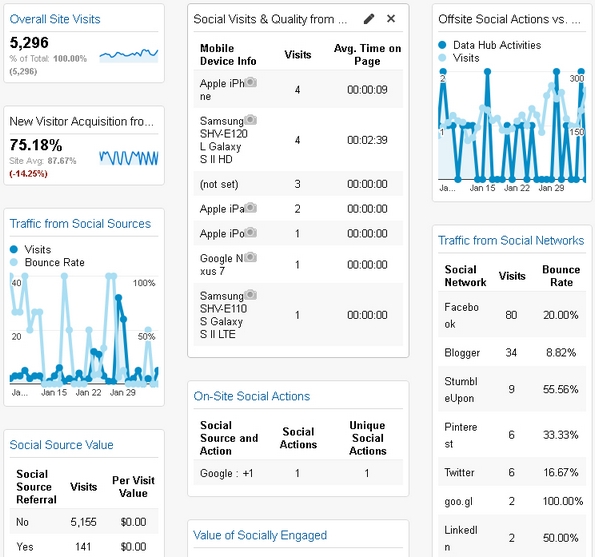
Task: Click camera icon beside Apple iPhone row
Action: (250, 82)
